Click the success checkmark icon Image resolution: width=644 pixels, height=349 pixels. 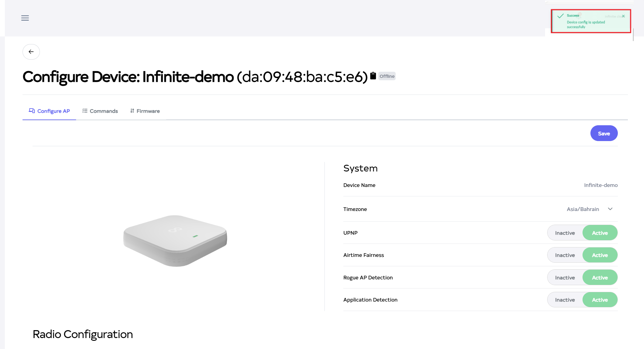click(x=560, y=16)
